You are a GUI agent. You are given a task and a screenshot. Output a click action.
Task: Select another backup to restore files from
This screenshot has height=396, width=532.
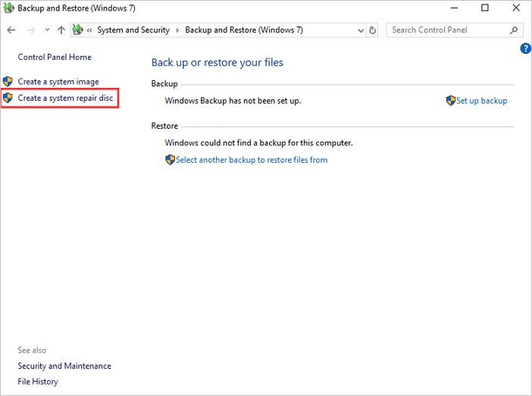pos(252,160)
